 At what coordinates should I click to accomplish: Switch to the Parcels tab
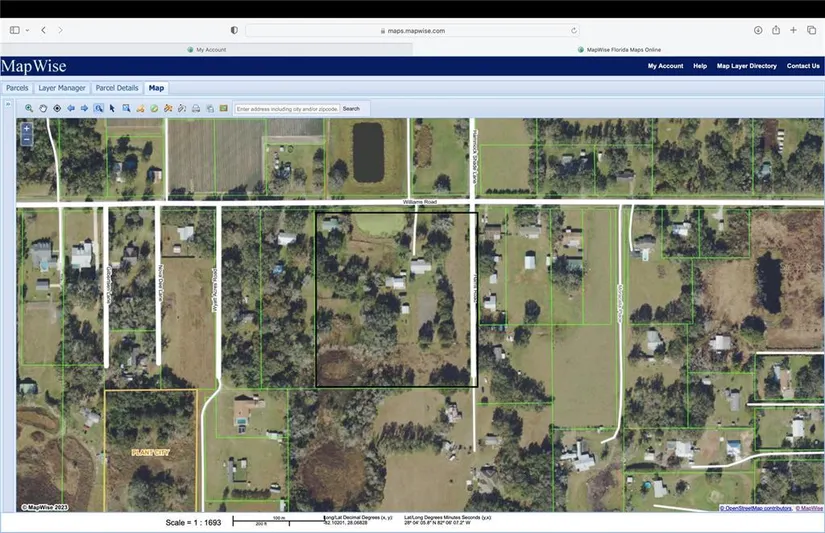pyautogui.click(x=17, y=88)
